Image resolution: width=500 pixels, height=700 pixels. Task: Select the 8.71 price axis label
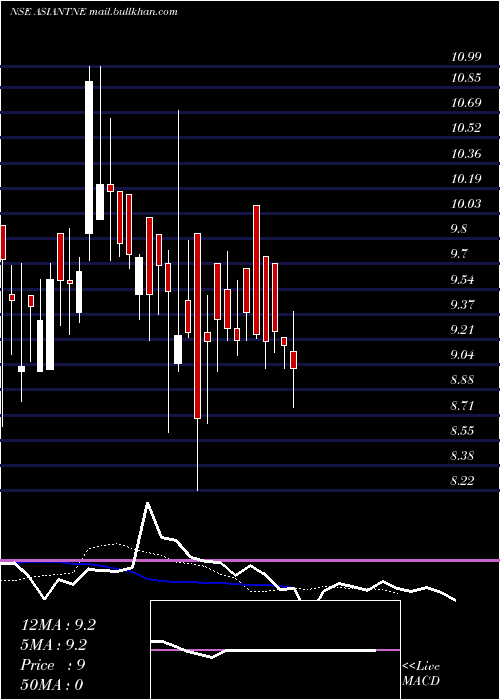pyautogui.click(x=462, y=406)
